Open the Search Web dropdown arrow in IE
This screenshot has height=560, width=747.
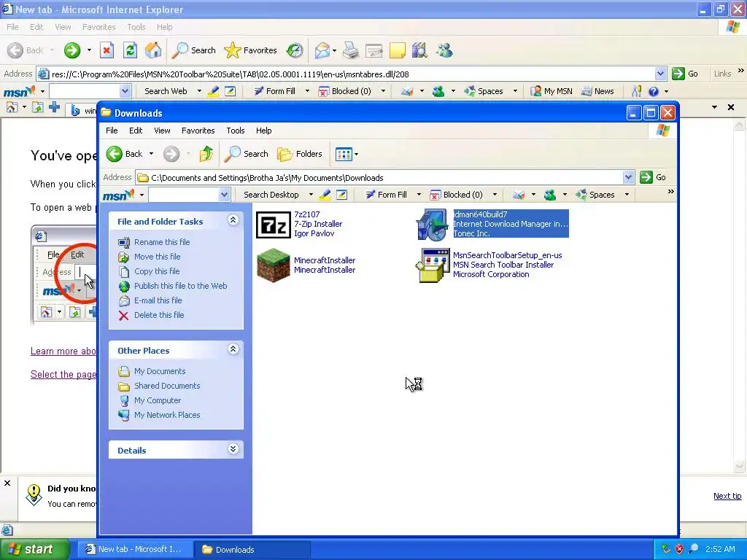[199, 91]
